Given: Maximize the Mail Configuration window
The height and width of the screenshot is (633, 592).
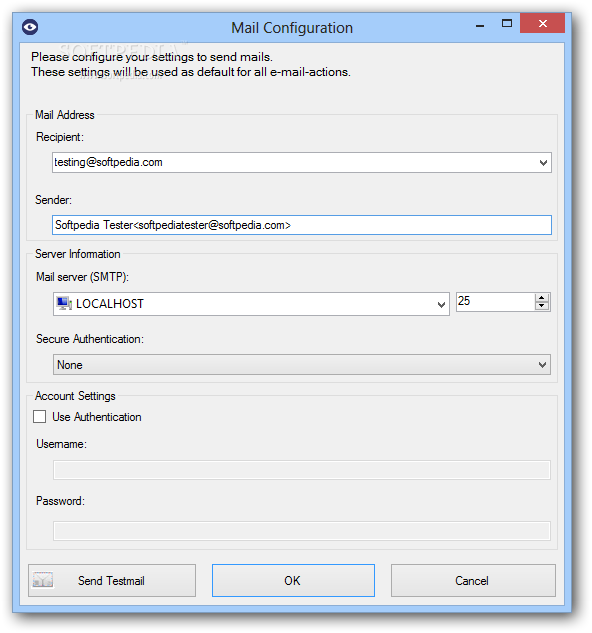Looking at the screenshot, I should point(507,23).
